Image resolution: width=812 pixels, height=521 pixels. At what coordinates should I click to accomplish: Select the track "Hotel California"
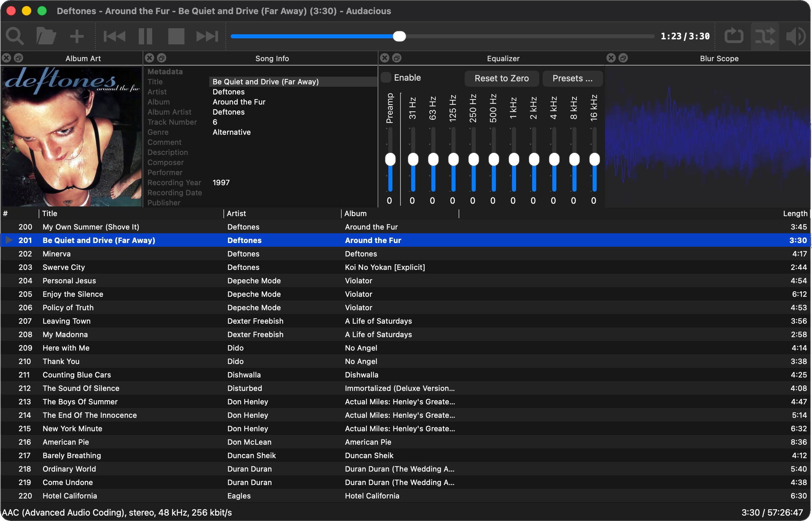pyautogui.click(x=405, y=496)
